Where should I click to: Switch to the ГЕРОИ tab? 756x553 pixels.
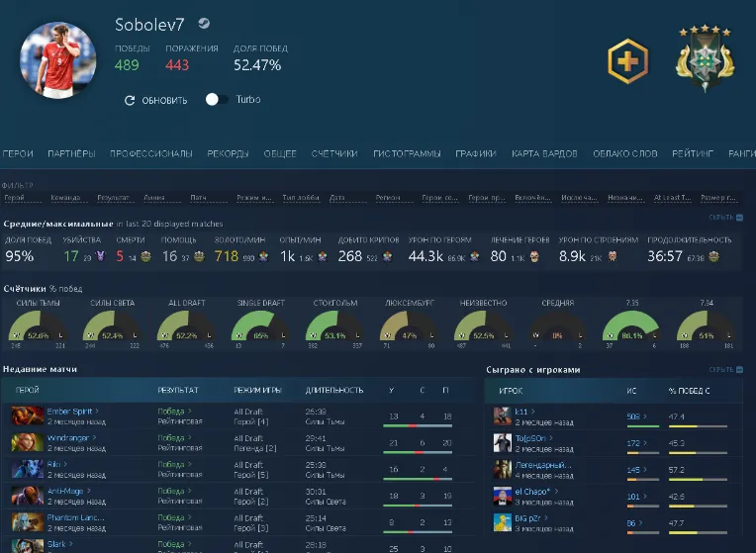[x=18, y=153]
